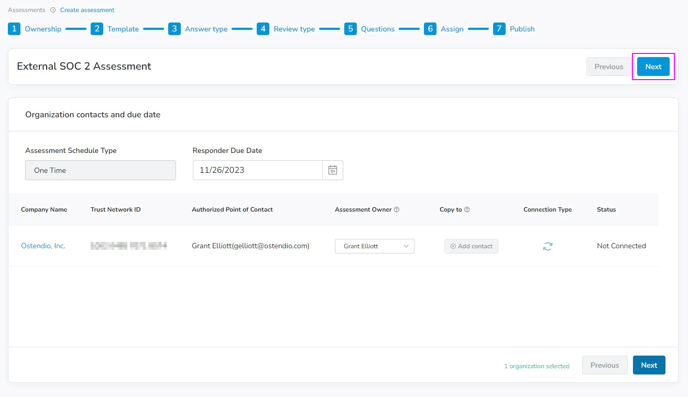Select the step 1 number badge
688x397 pixels.
(x=14, y=29)
